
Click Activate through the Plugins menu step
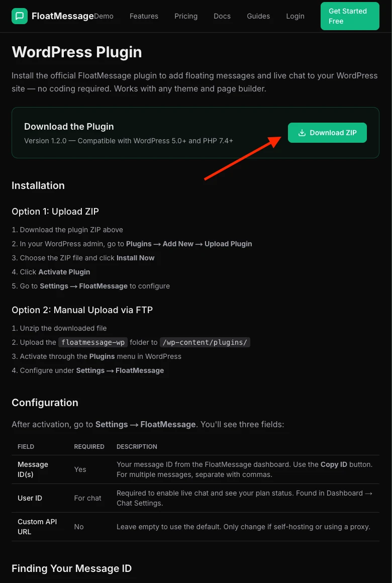coord(96,356)
